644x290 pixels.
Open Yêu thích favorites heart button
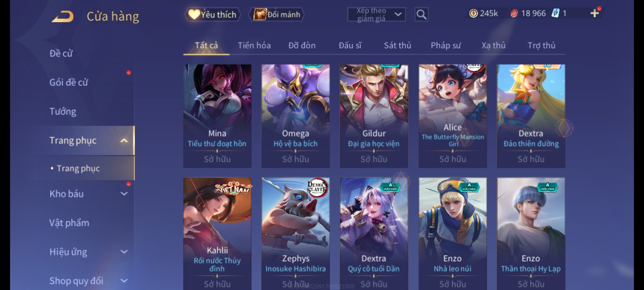[x=213, y=15]
